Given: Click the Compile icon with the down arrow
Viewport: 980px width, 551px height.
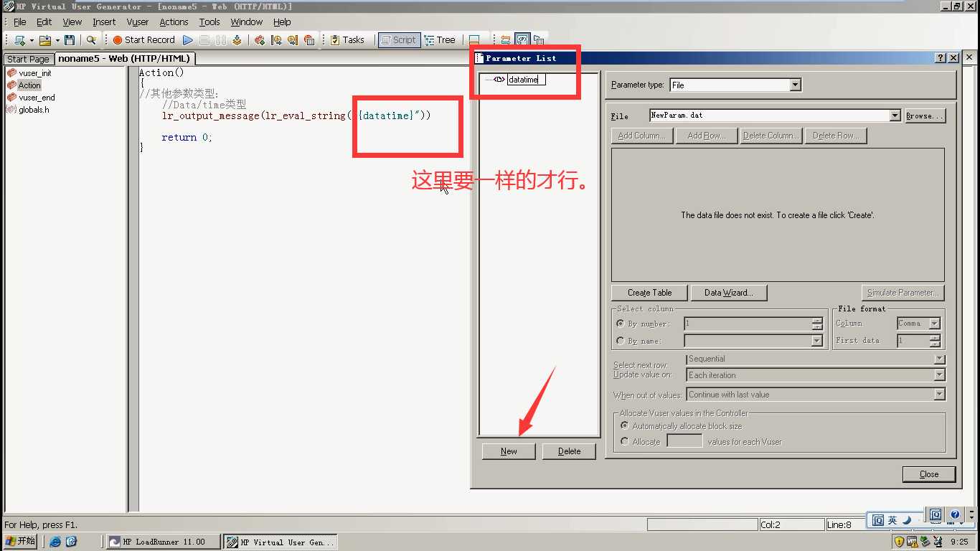Looking at the screenshot, I should click(237, 40).
